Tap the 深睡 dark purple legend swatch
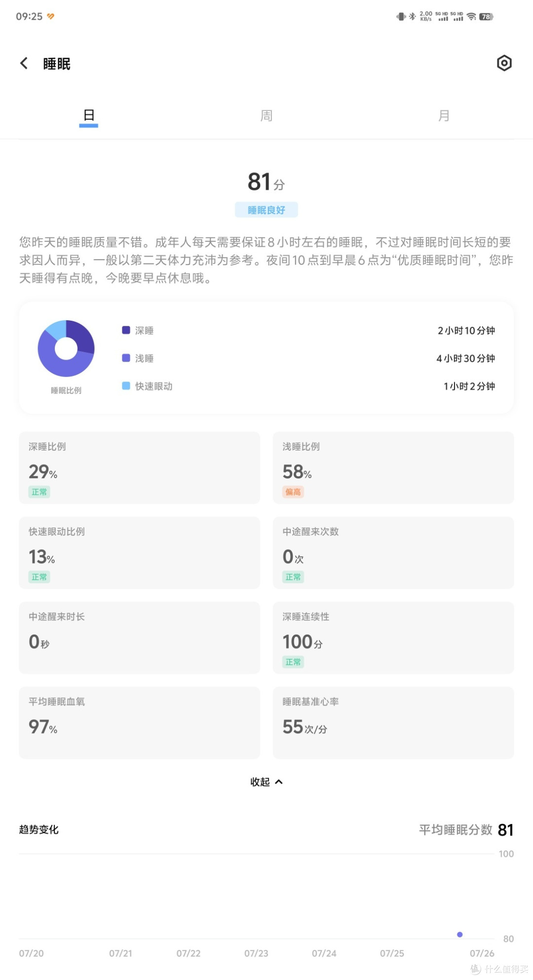The height and width of the screenshot is (980, 533). pyautogui.click(x=126, y=330)
